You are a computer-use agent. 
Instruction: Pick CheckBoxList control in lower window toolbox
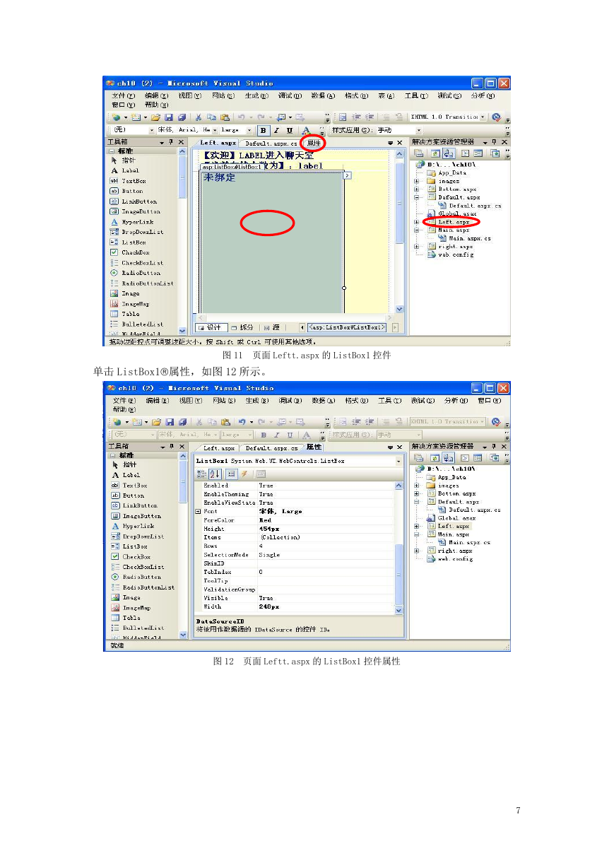(138, 567)
